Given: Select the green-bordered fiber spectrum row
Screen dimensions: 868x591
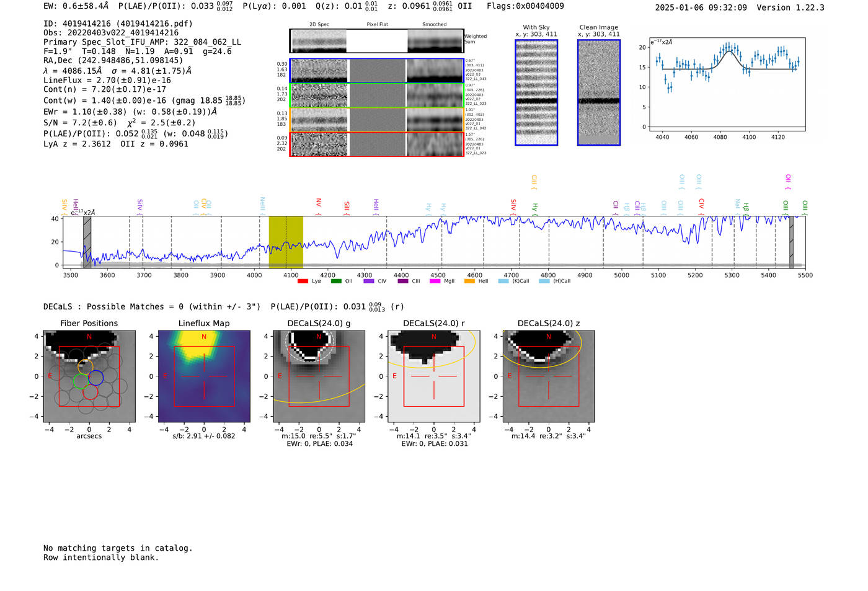Looking at the screenshot, I should click(377, 95).
